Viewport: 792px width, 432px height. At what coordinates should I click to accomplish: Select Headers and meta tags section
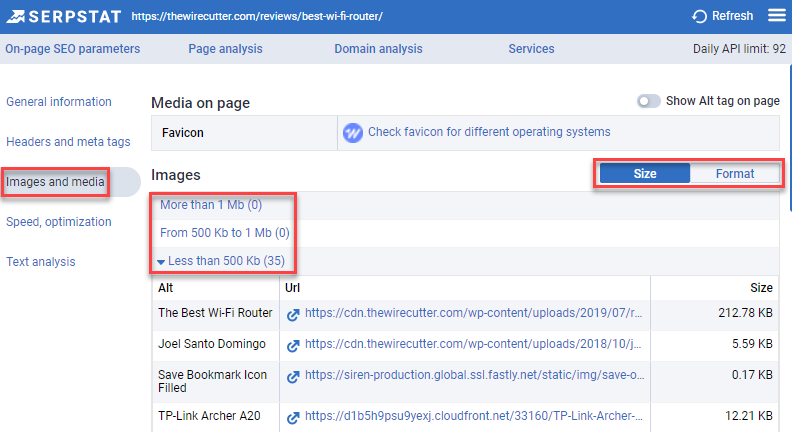click(x=68, y=142)
